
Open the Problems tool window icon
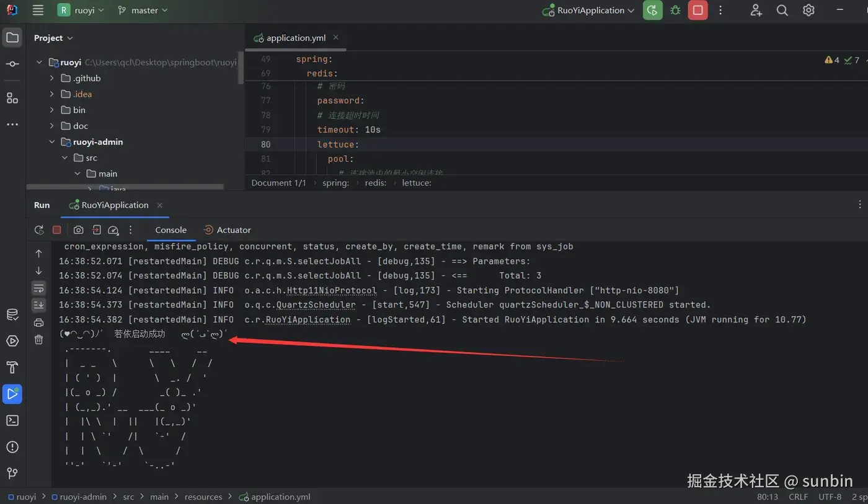12,447
